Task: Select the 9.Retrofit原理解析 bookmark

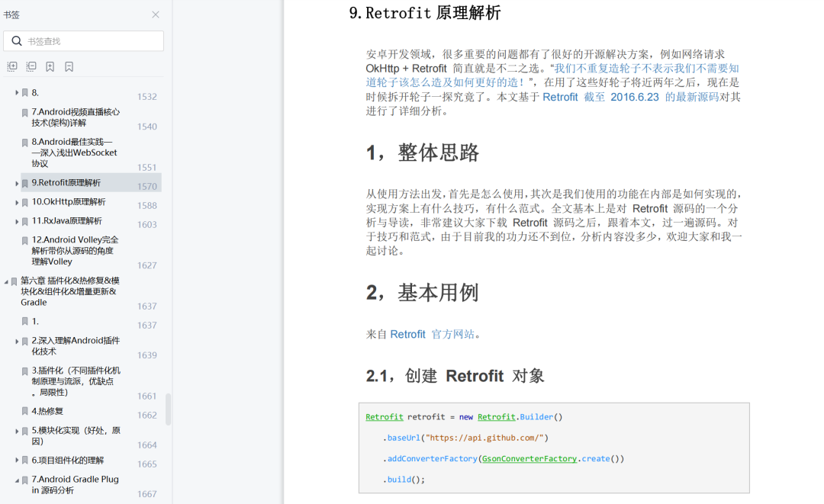Action: click(x=66, y=183)
